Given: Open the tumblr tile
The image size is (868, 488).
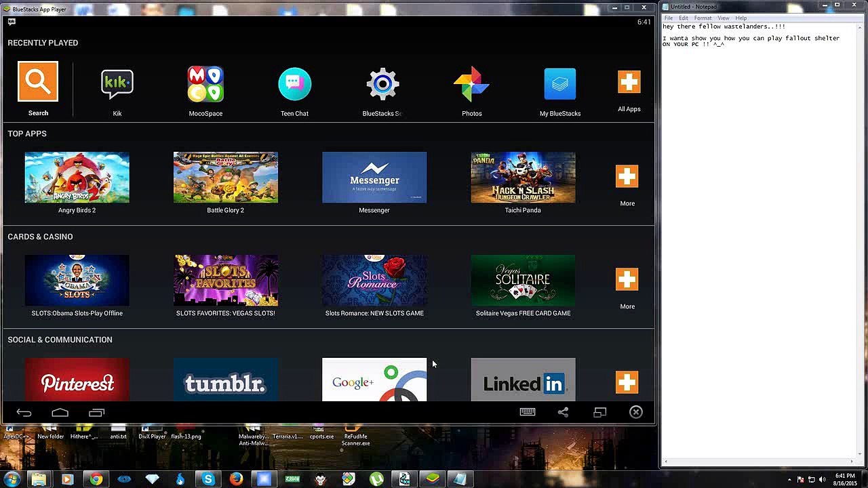Looking at the screenshot, I should click(x=225, y=380).
